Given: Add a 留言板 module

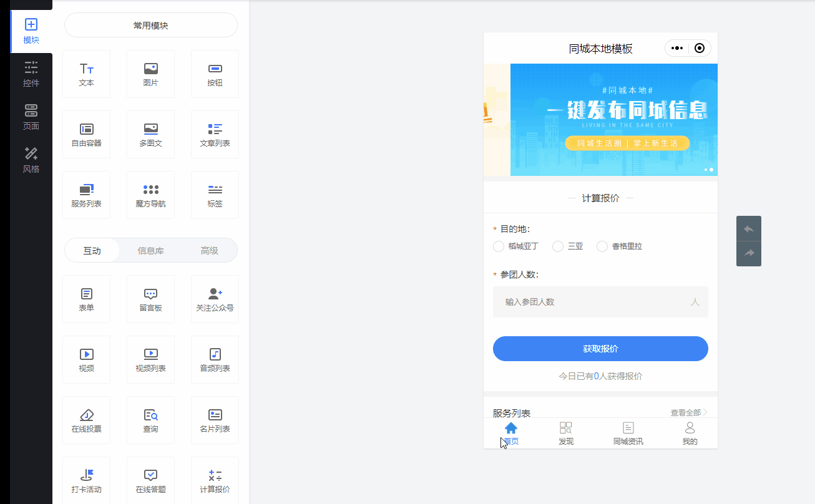Looking at the screenshot, I should [150, 299].
